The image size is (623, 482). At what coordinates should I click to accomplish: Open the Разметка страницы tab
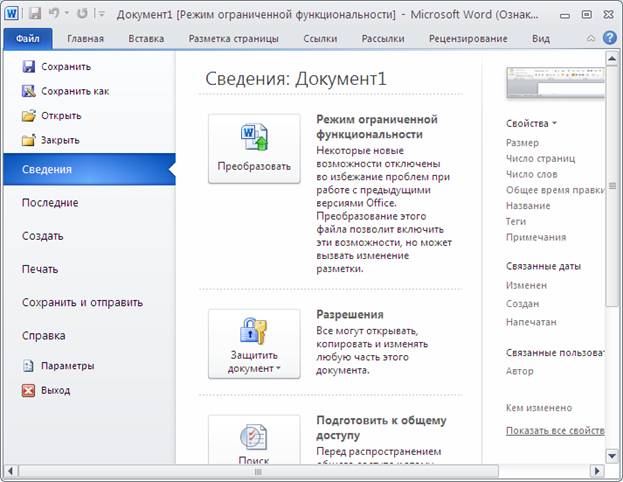pyautogui.click(x=235, y=39)
